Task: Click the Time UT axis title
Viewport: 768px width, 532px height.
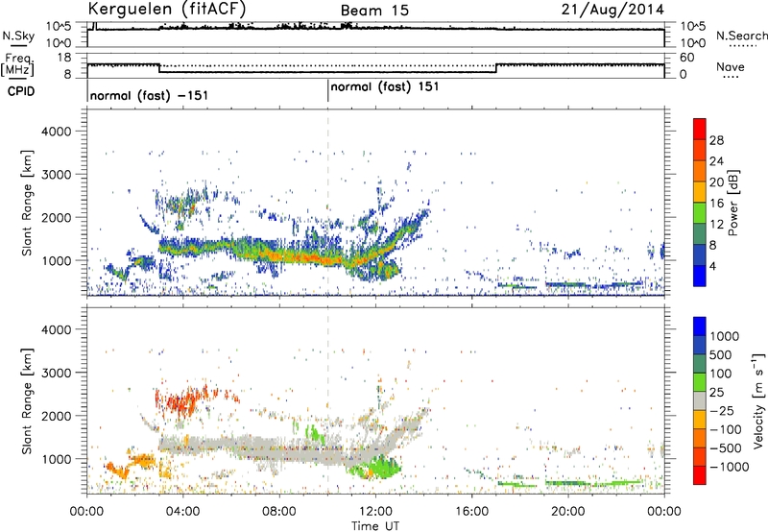Action: tap(375, 526)
